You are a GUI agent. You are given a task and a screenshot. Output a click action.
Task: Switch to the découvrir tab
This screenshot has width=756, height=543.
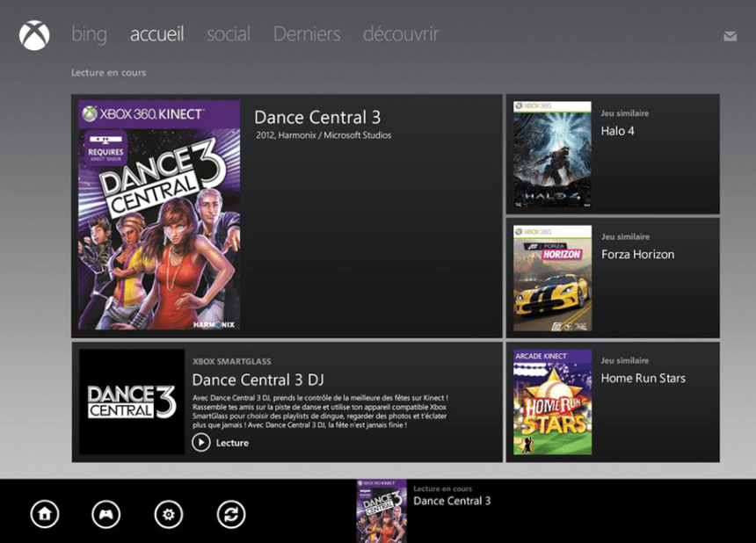pos(401,34)
